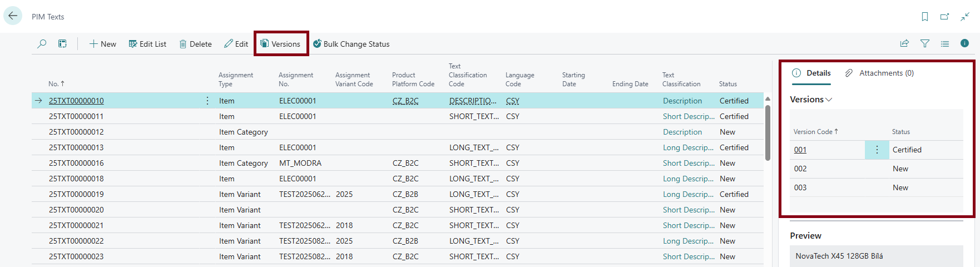
Task: Toggle the FactBox information icon
Action: (964, 43)
